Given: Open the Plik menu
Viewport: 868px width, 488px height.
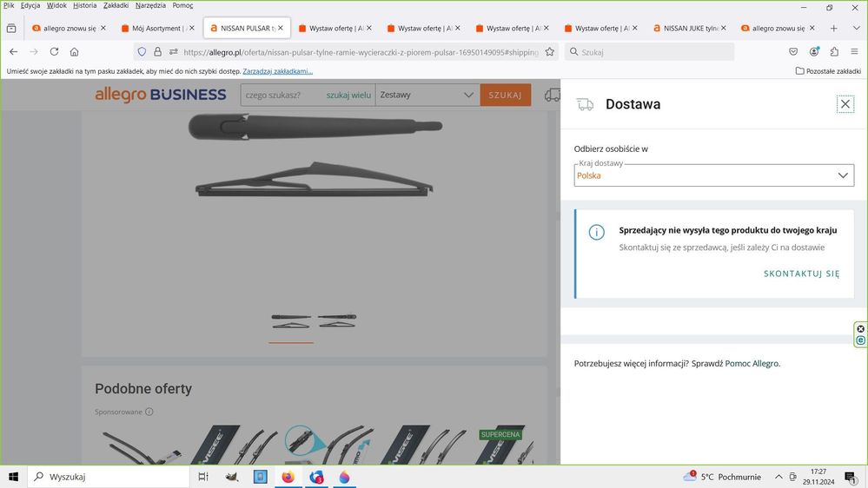Looking at the screenshot, I should coord(9,5).
